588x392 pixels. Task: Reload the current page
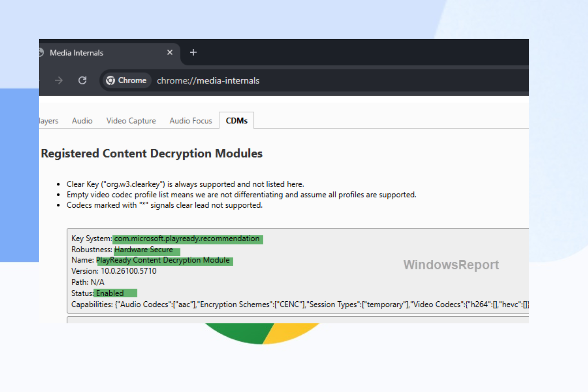82,81
